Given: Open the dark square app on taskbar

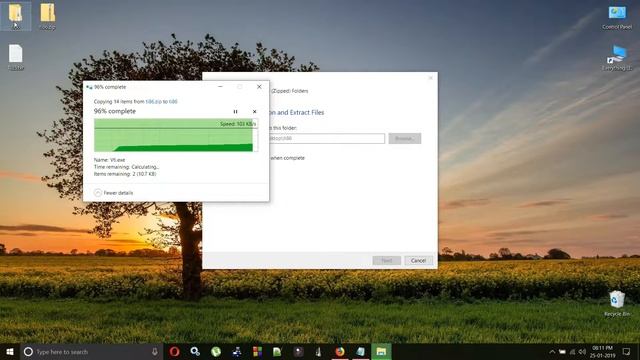Looking at the screenshot, I should pos(298,351).
